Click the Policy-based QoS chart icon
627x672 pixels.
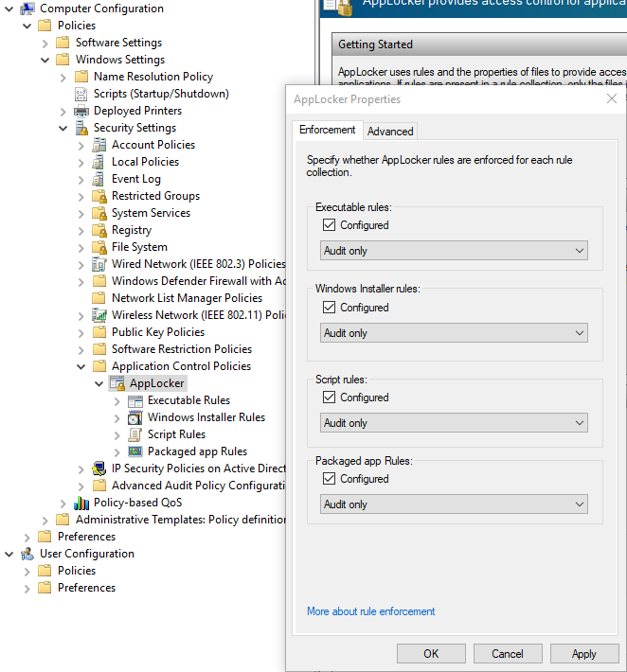81,503
